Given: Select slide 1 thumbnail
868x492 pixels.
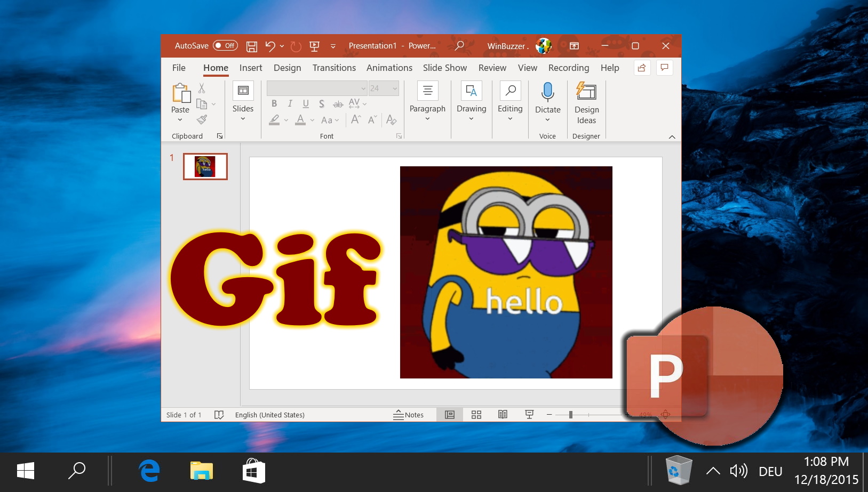Looking at the screenshot, I should 205,166.
